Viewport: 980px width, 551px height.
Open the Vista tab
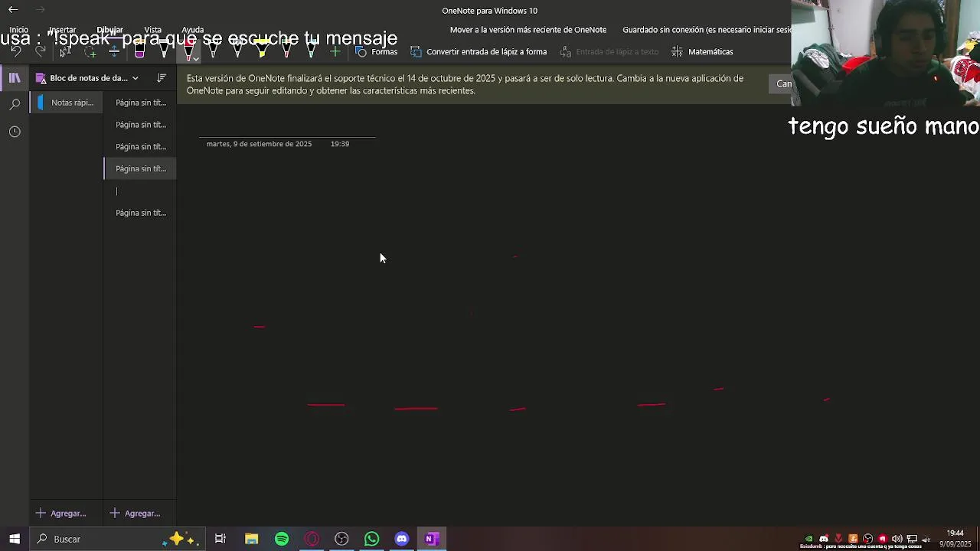click(x=152, y=30)
